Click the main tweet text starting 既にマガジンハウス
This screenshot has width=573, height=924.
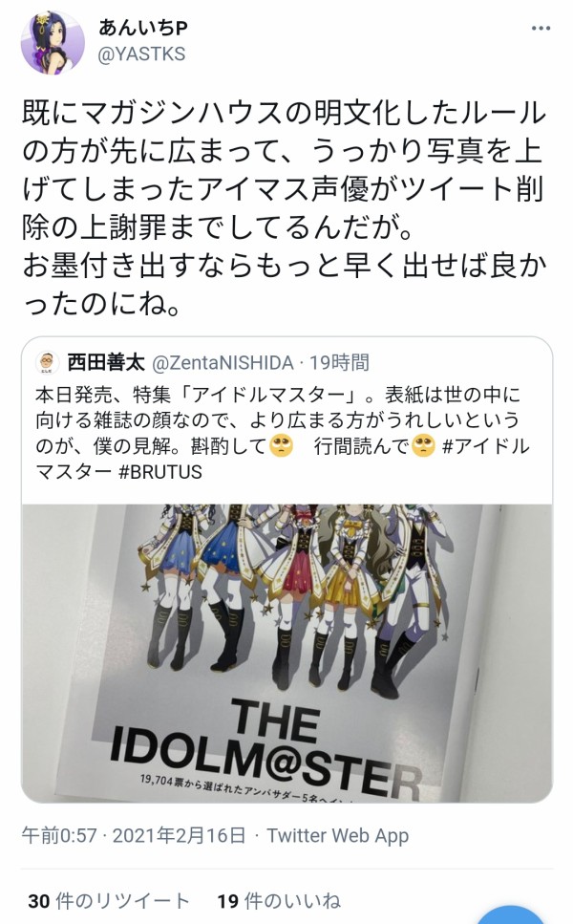tap(285, 208)
